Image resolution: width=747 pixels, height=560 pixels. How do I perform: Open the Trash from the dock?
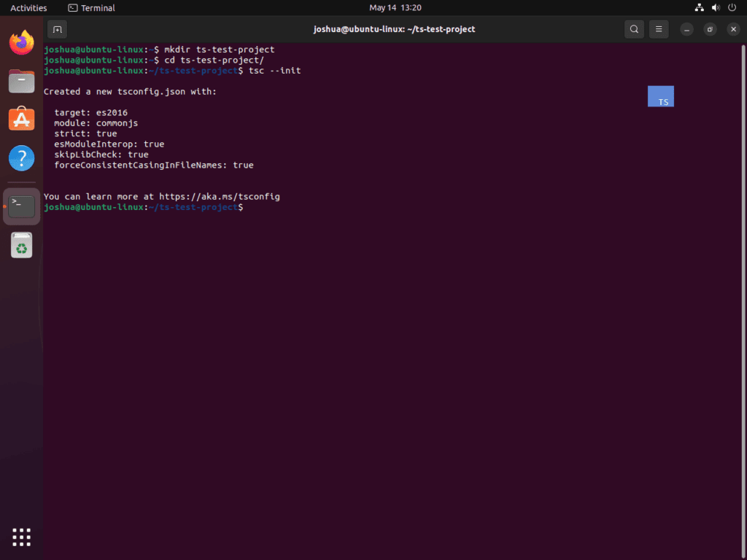21,245
